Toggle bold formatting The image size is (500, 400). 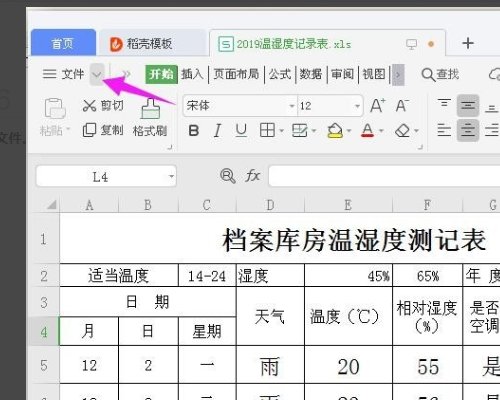coord(194,130)
